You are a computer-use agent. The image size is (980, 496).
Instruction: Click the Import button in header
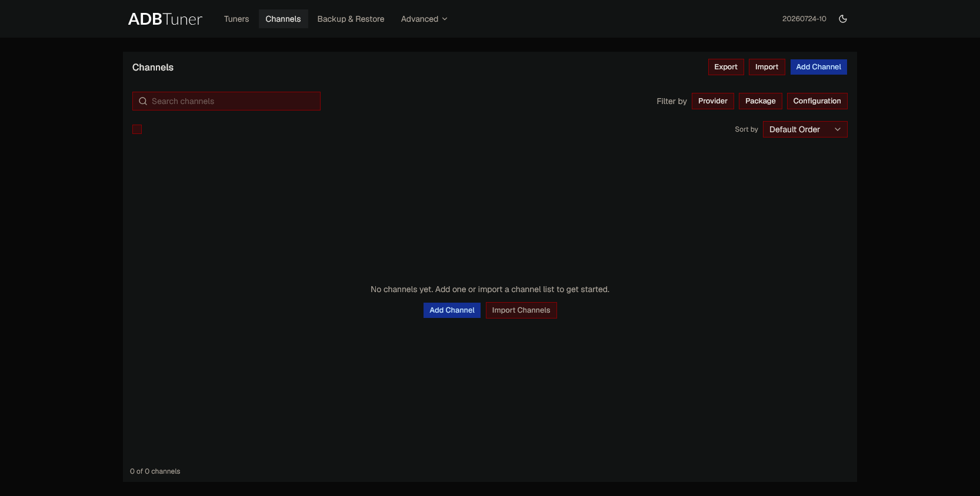coord(766,67)
